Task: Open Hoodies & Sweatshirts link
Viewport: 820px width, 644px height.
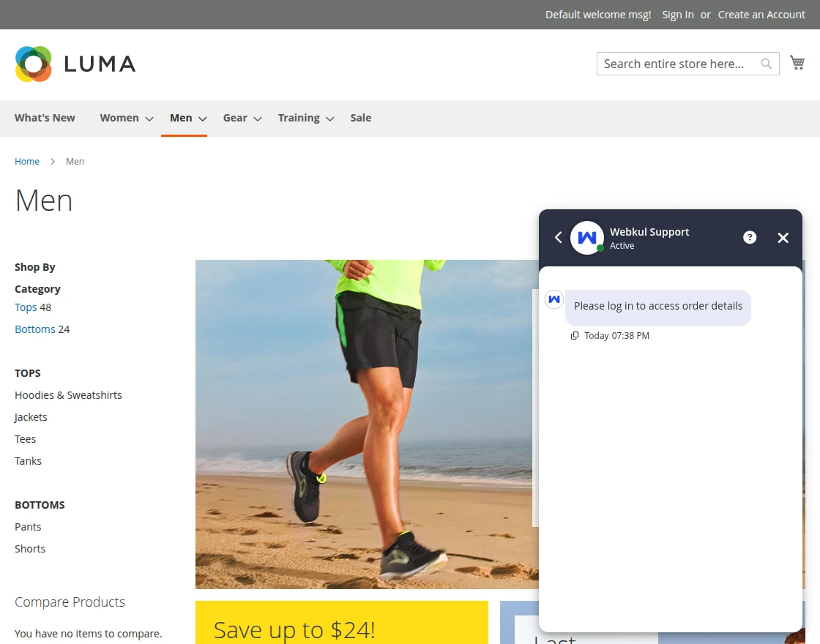Action: click(x=68, y=395)
